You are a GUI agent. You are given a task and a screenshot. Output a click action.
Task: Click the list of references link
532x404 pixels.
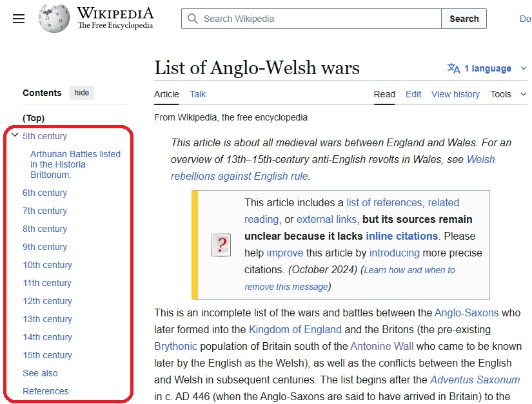pos(384,203)
